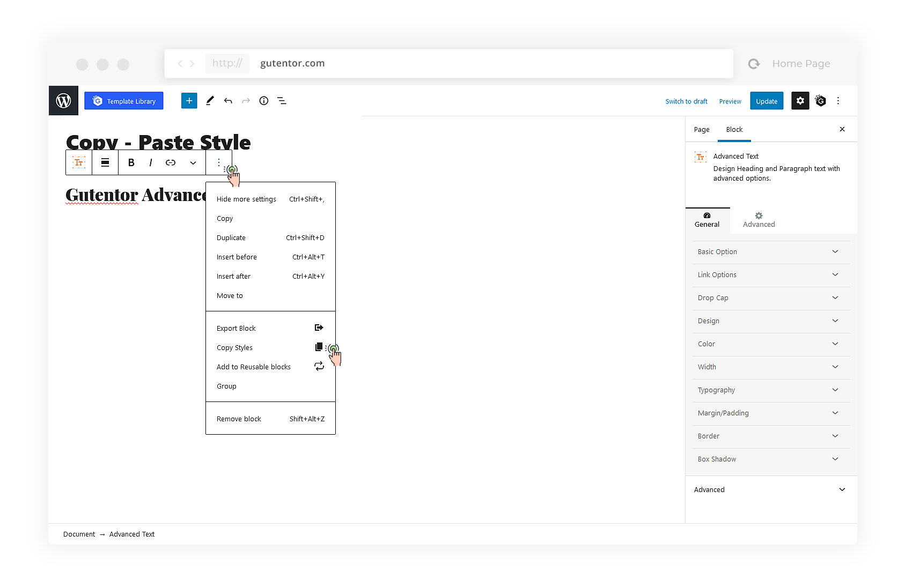Choose Hide more settings in menu
This screenshot has height=588, width=898.
pyautogui.click(x=270, y=199)
